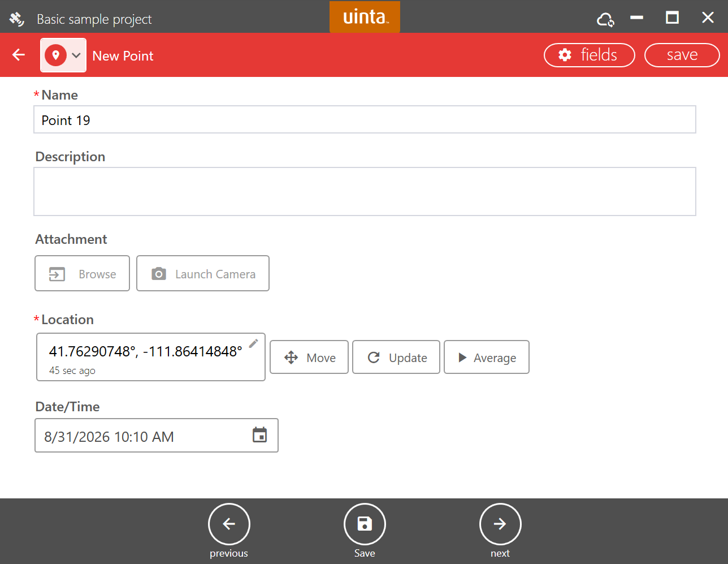The width and height of the screenshot is (728, 564).
Task: Focus the Name input field
Action: (365, 119)
